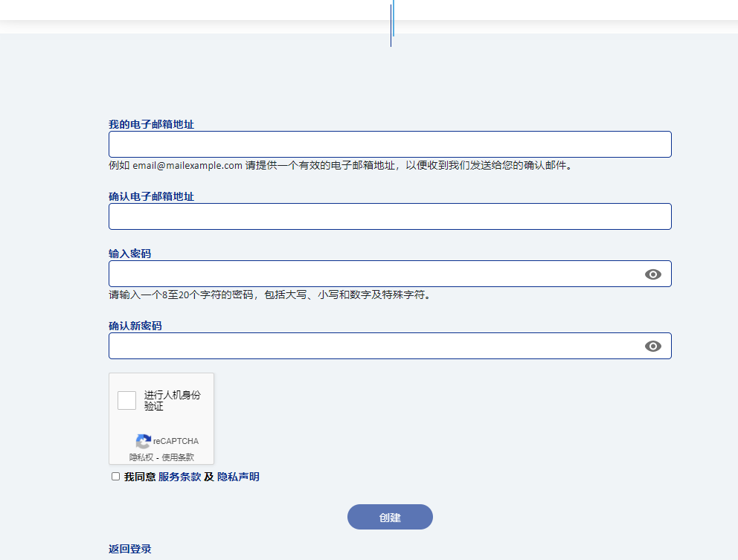The height and width of the screenshot is (560, 738).
Task: Select the 确认新密码 confirm password field
Action: [x=372, y=345]
